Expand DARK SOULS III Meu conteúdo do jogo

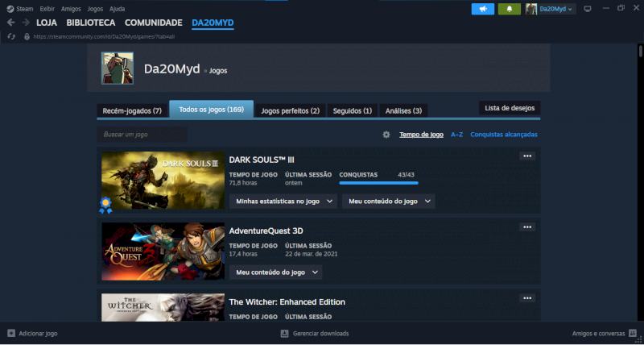(x=389, y=202)
